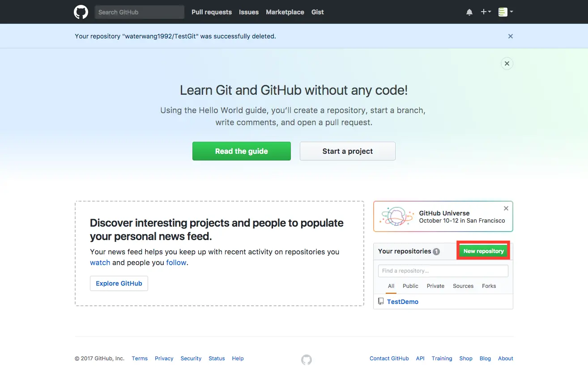The width and height of the screenshot is (588, 384).
Task: Select the All repositories filter tab
Action: click(391, 286)
